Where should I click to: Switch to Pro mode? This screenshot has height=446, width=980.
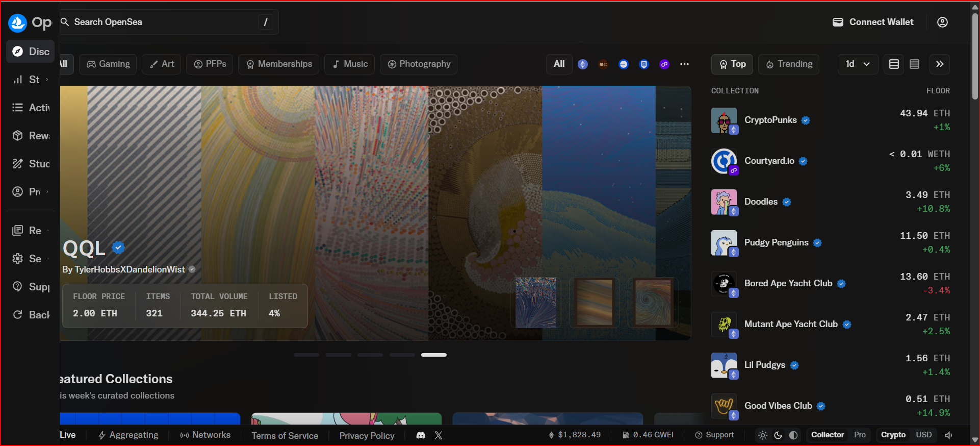coord(860,435)
